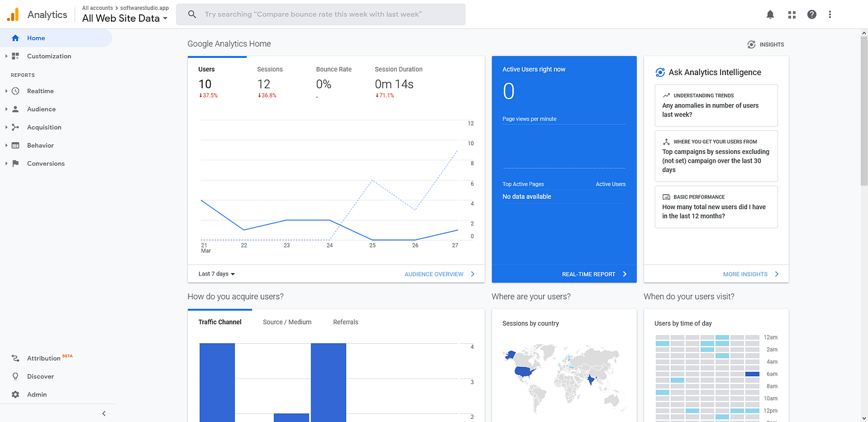The height and width of the screenshot is (422, 868).
Task: Ask about top campaigns by sessions
Action: [x=716, y=156]
